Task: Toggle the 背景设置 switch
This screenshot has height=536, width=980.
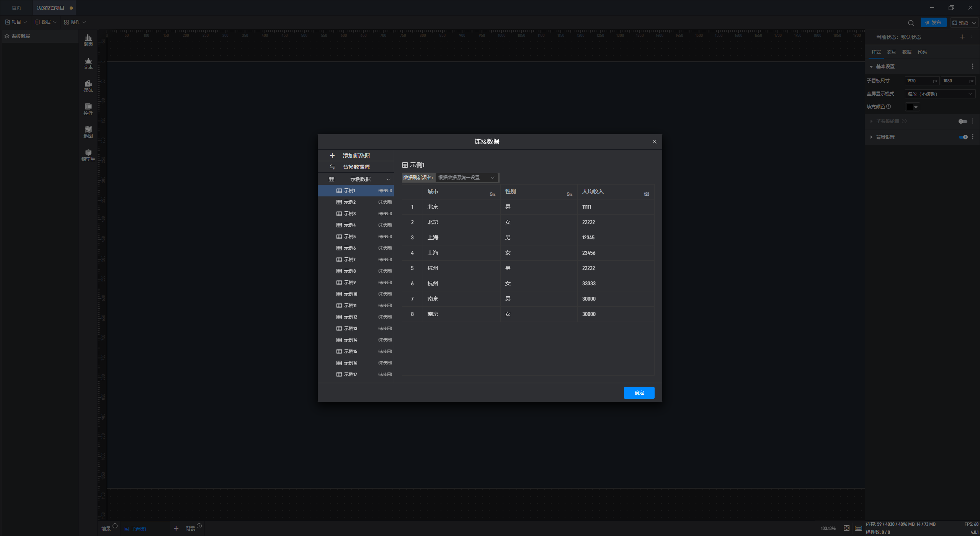Action: pyautogui.click(x=963, y=137)
